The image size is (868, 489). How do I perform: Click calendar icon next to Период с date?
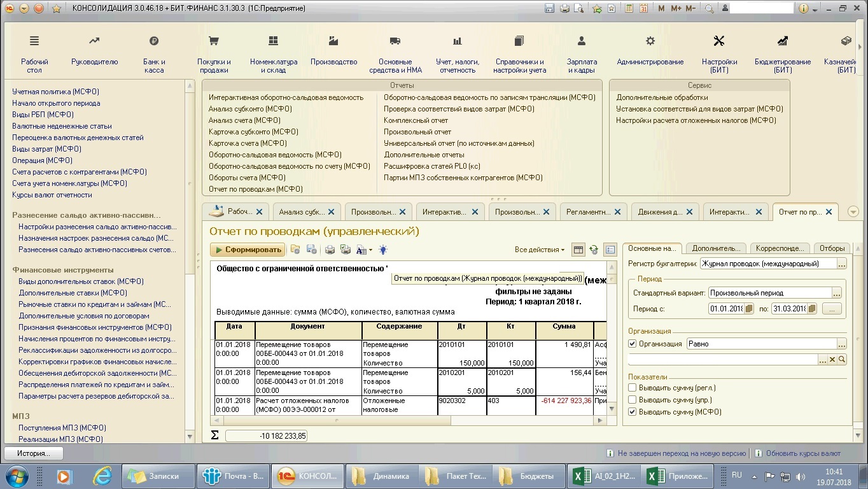pyautogui.click(x=749, y=309)
